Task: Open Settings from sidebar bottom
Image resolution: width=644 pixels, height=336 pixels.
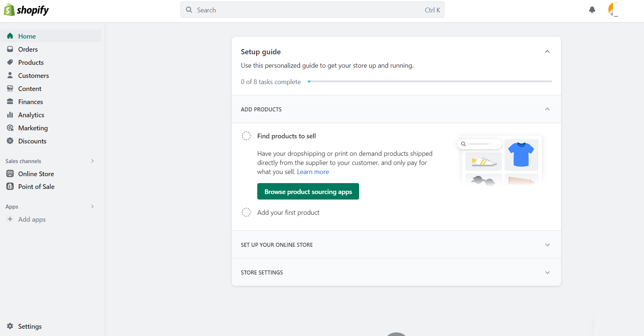Action: click(30, 326)
